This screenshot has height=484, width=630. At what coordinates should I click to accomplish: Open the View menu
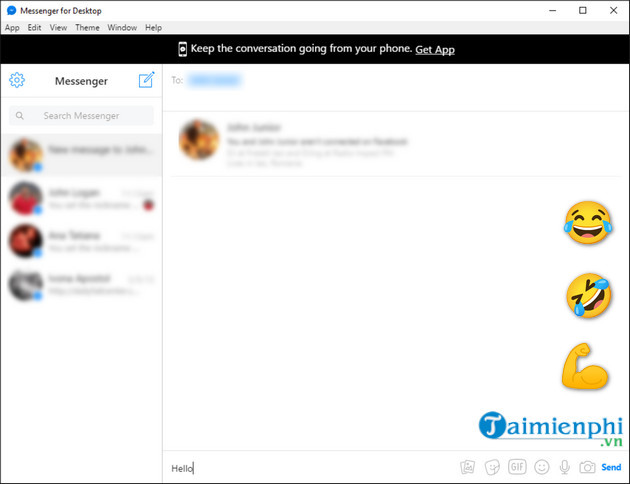58,28
